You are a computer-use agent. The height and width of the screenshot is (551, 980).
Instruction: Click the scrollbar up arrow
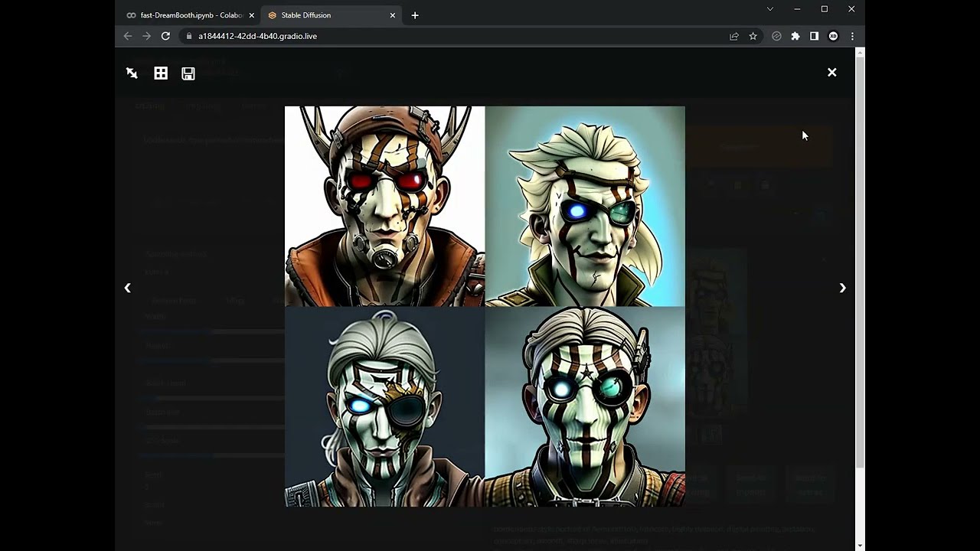pyautogui.click(x=860, y=52)
